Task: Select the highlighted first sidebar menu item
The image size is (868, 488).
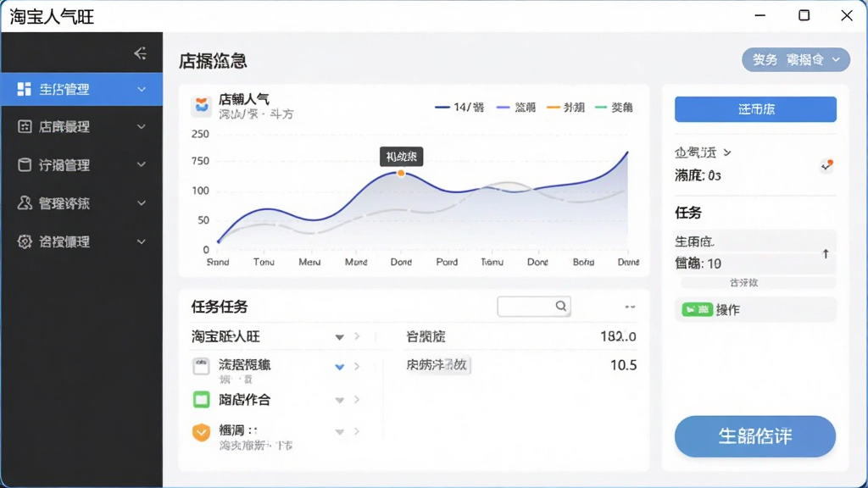Action: [82, 89]
